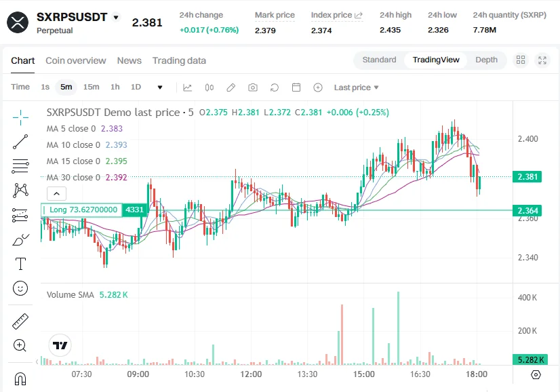Viewport: 560px width, 392px height.
Task: Open the horizontal lines tool
Action: [x=20, y=166]
